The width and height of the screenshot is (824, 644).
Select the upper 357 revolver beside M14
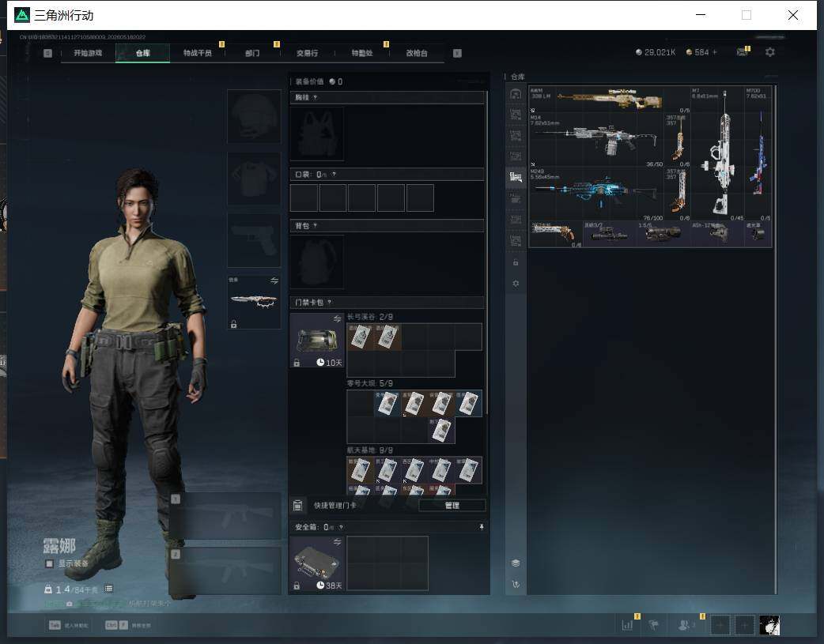[x=678, y=140]
